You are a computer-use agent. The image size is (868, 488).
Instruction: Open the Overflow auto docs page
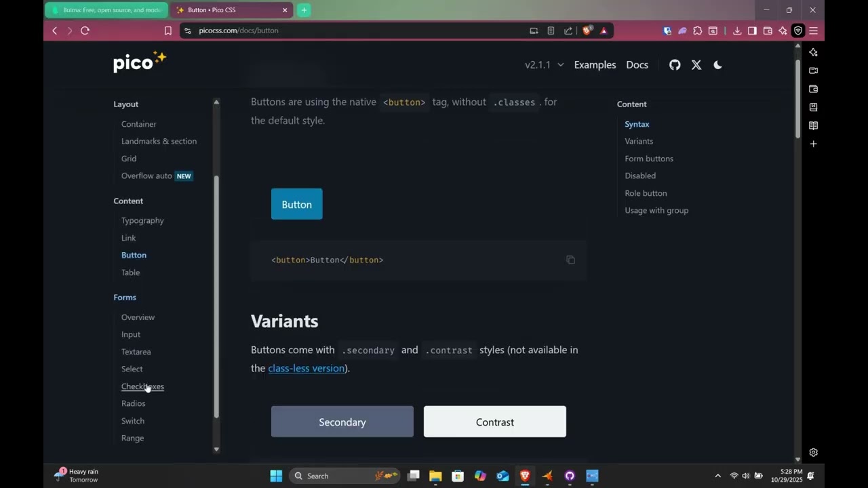pos(147,176)
